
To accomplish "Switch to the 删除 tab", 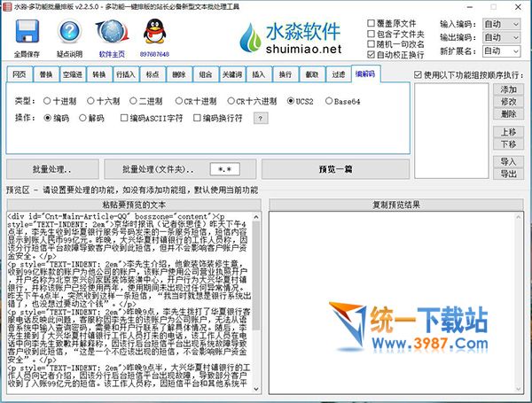I will tap(179, 74).
